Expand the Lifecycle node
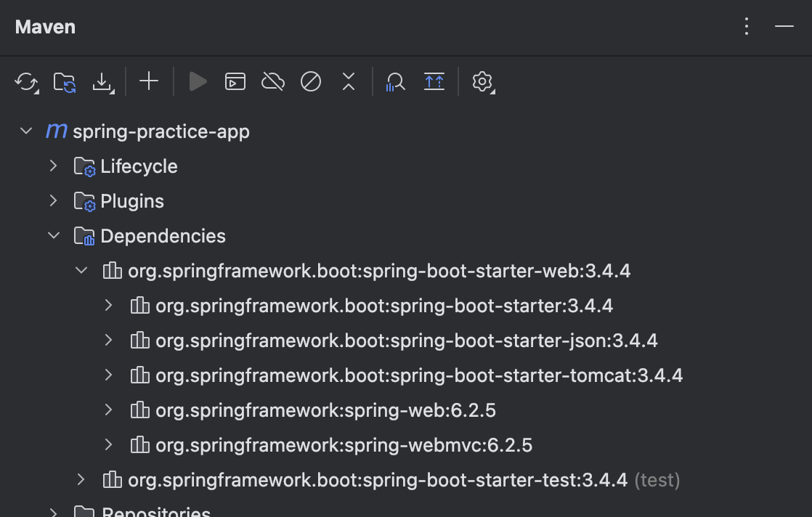 point(53,166)
